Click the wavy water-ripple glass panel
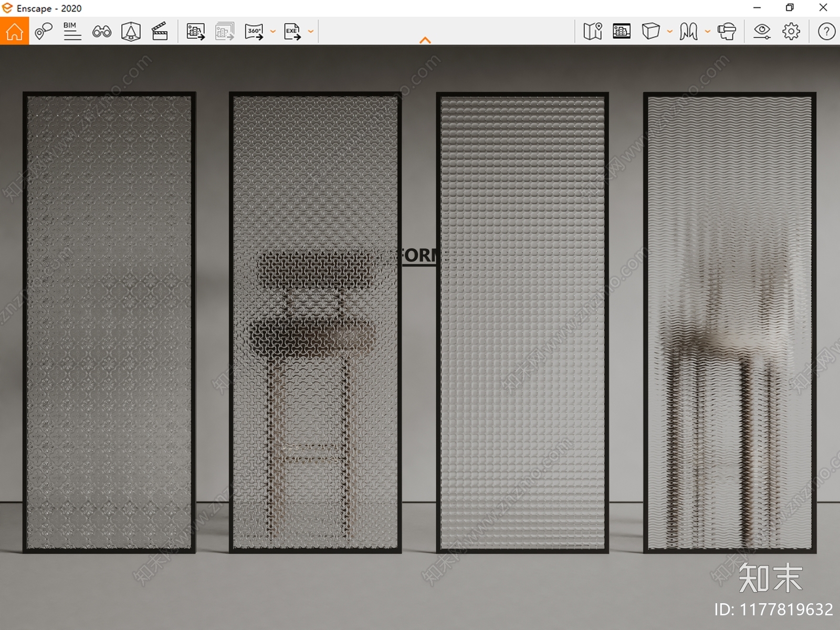The image size is (840, 630). coord(730,323)
